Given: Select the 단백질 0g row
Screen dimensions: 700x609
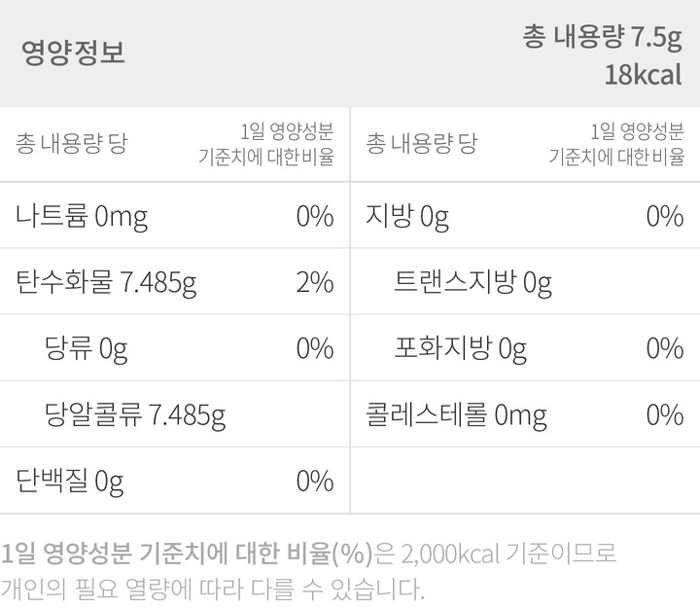Looking at the screenshot, I should pos(70,481).
